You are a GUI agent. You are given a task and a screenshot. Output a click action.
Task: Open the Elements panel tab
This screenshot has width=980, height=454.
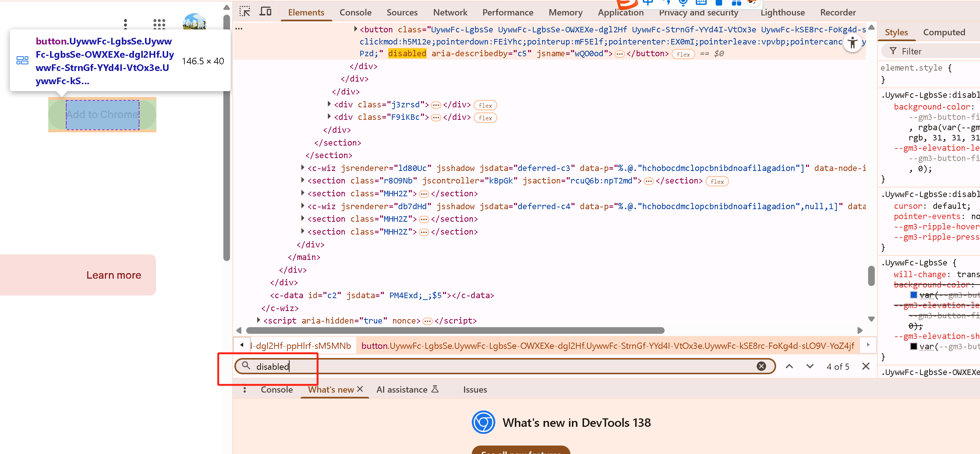306,12
